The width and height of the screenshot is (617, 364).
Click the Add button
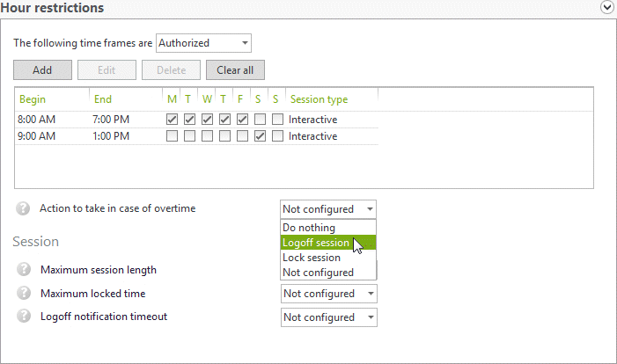41,70
